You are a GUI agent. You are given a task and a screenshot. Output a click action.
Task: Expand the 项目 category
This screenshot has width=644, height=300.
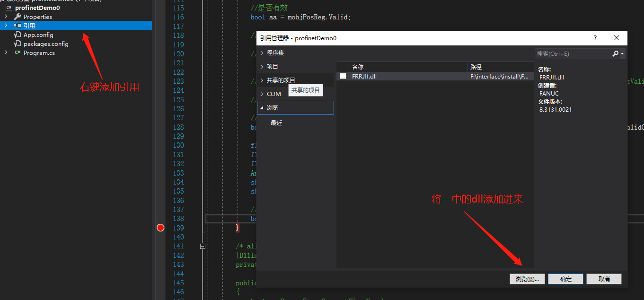click(x=262, y=67)
